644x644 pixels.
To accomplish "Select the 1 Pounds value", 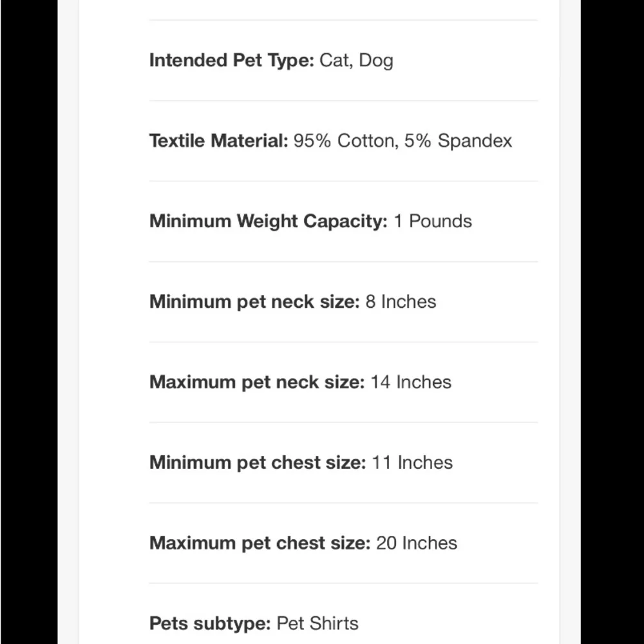I will click(433, 222).
